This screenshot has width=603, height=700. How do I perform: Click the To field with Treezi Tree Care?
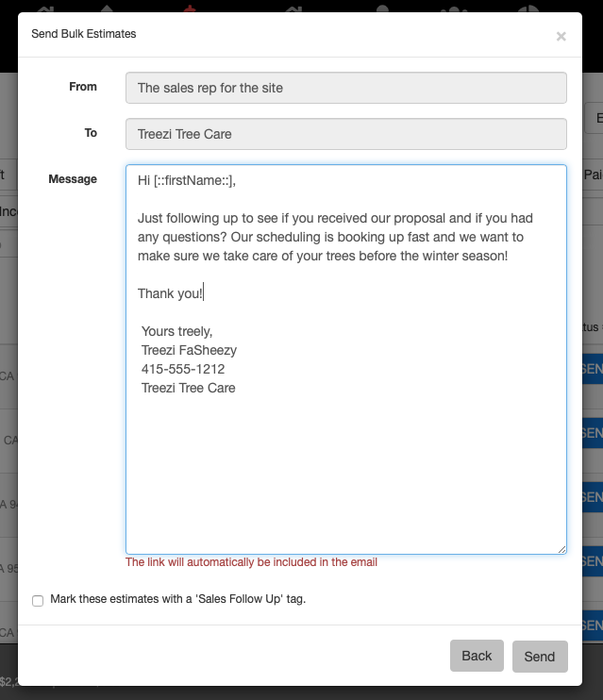pyautogui.click(x=345, y=134)
